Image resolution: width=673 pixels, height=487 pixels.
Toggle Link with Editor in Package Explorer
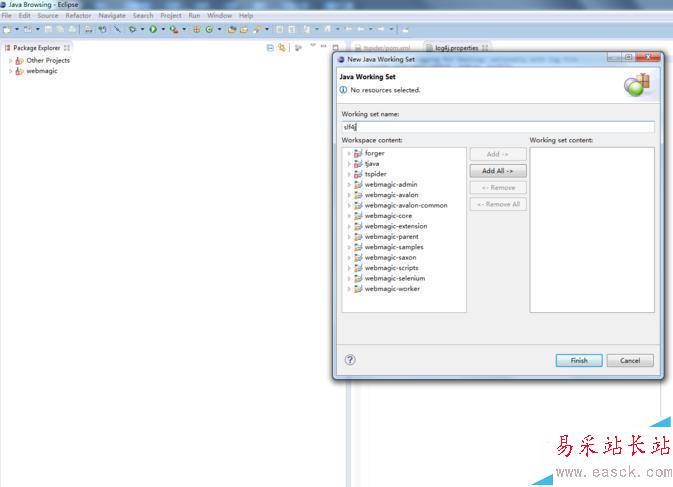pos(282,48)
